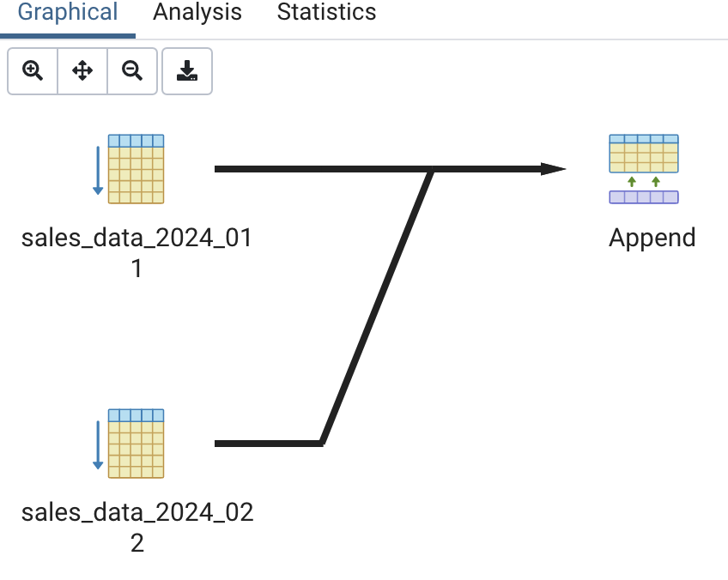Open the Statistics tab
Viewport: 728px width, 580px height.
(x=326, y=13)
